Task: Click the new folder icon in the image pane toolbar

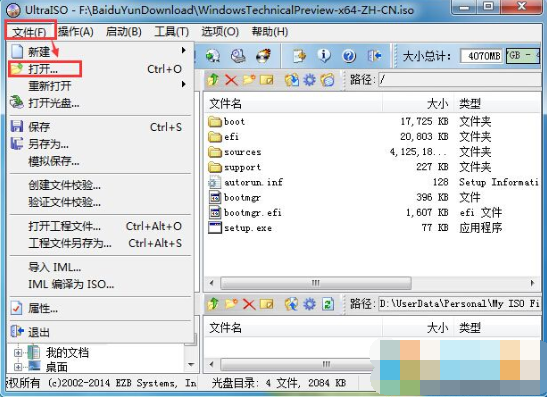Action: 249,80
